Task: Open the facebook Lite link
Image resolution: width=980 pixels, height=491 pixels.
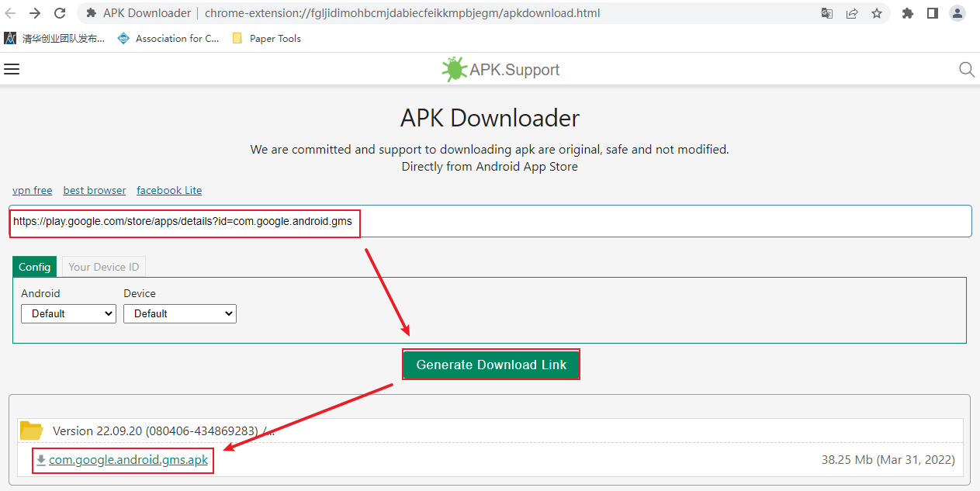Action: [x=169, y=190]
